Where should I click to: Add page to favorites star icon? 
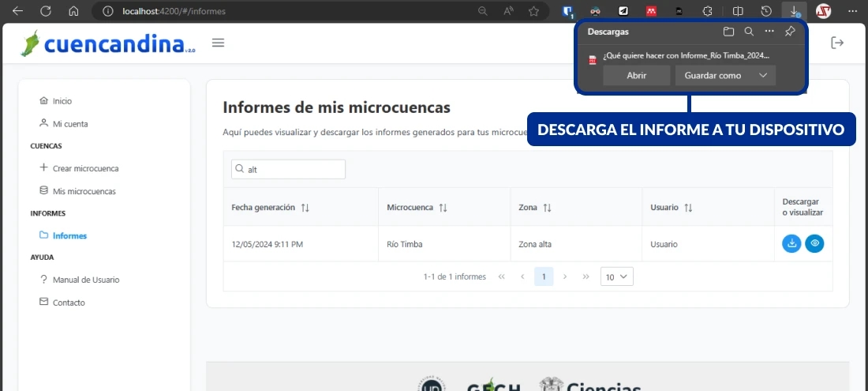pyautogui.click(x=533, y=11)
